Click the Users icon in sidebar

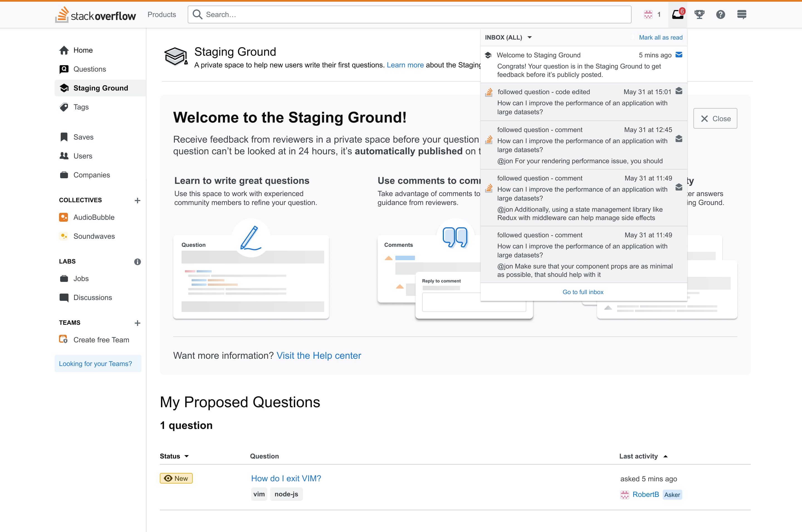64,156
